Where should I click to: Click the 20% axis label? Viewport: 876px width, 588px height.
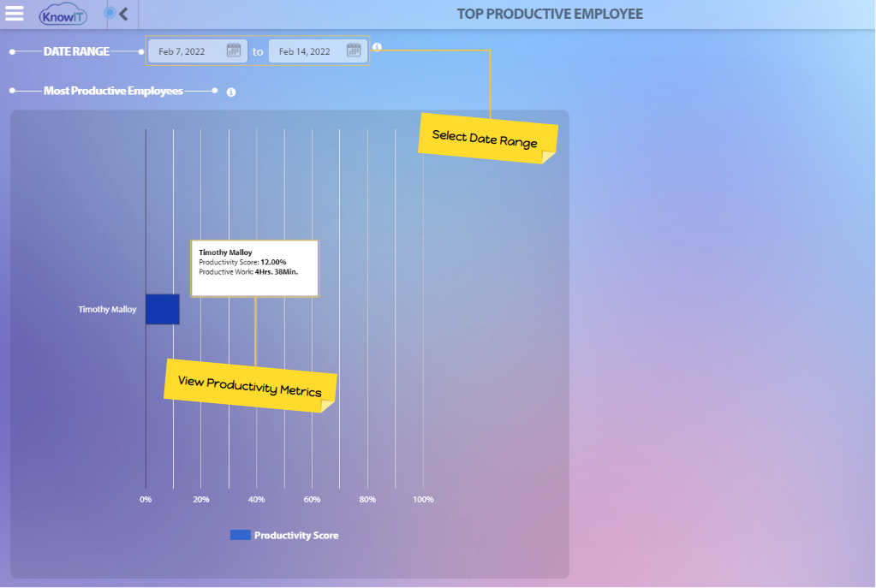point(201,499)
